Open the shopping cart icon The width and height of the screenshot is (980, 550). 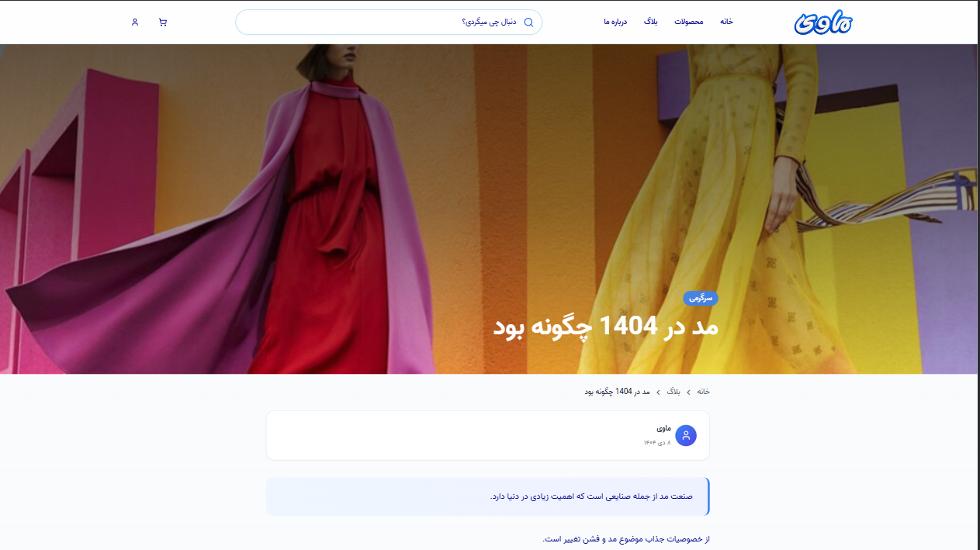[x=162, y=22]
